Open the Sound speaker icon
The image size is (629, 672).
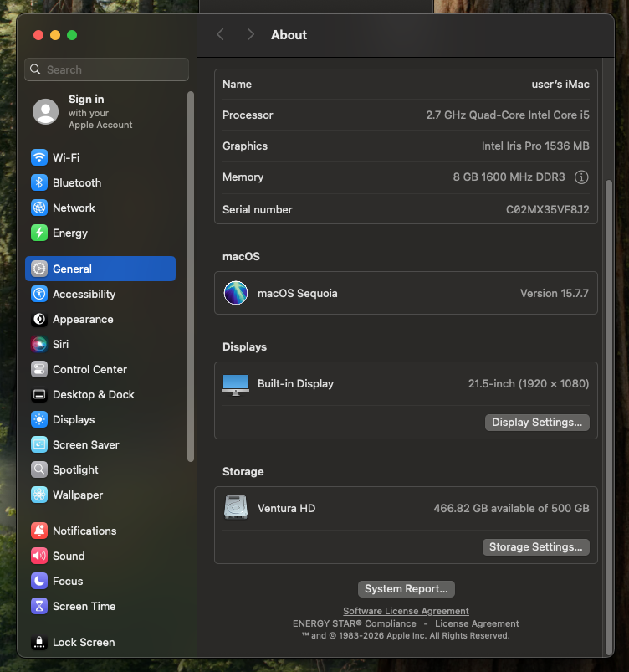pyautogui.click(x=39, y=556)
